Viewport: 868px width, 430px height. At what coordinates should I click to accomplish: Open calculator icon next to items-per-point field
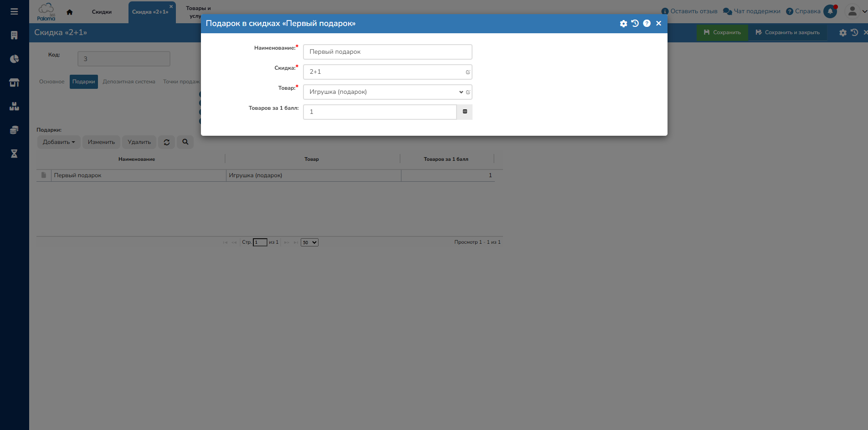(465, 112)
